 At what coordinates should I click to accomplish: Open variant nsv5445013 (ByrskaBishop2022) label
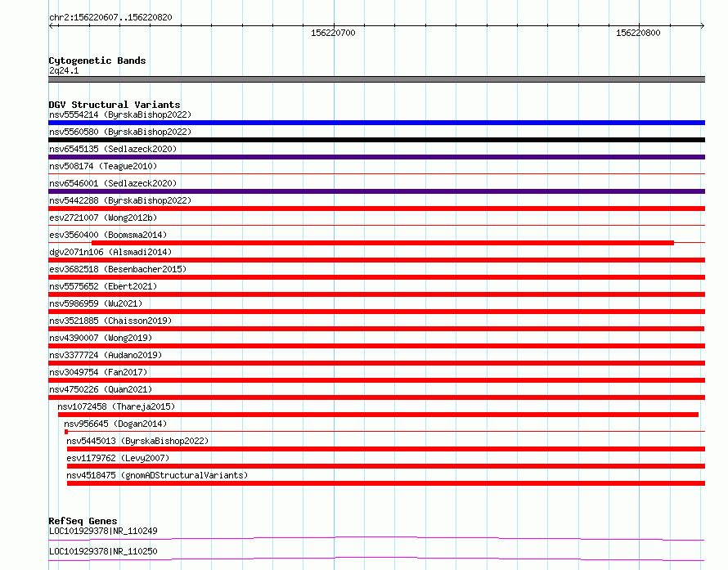(137, 441)
